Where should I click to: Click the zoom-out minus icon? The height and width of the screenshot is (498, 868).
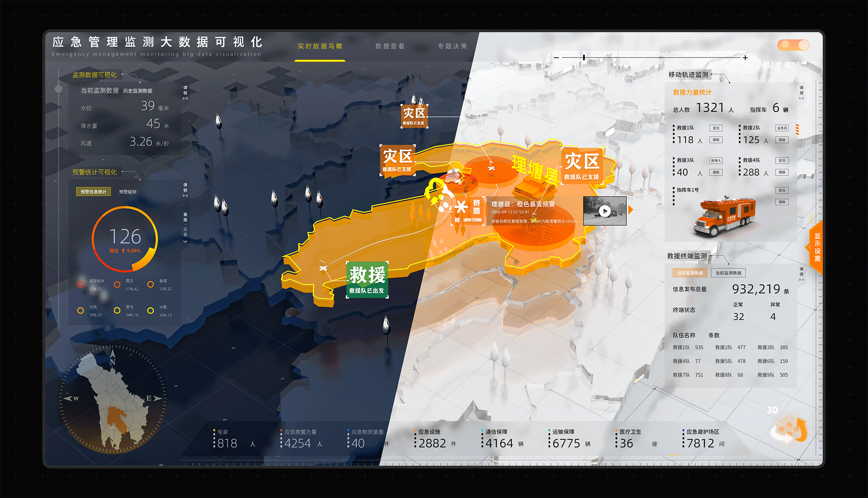coord(557,58)
